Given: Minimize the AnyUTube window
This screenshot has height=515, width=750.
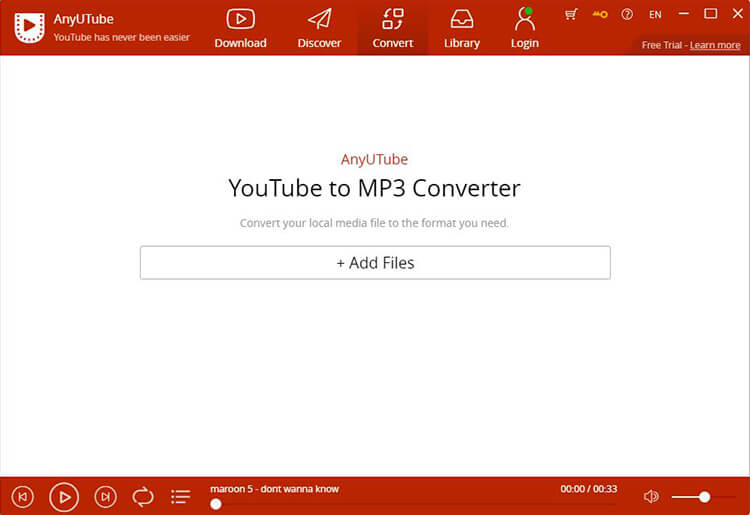Looking at the screenshot, I should [684, 14].
